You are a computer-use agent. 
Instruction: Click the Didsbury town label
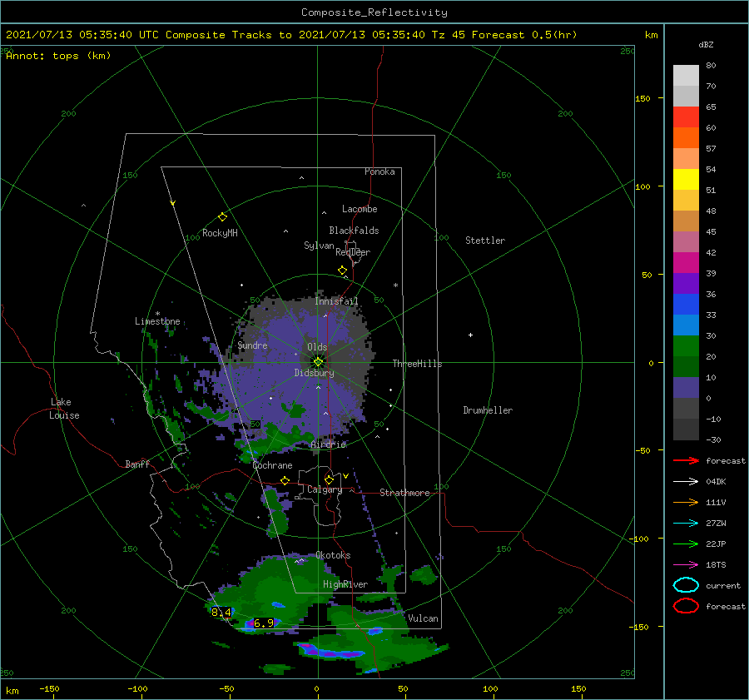pos(314,373)
